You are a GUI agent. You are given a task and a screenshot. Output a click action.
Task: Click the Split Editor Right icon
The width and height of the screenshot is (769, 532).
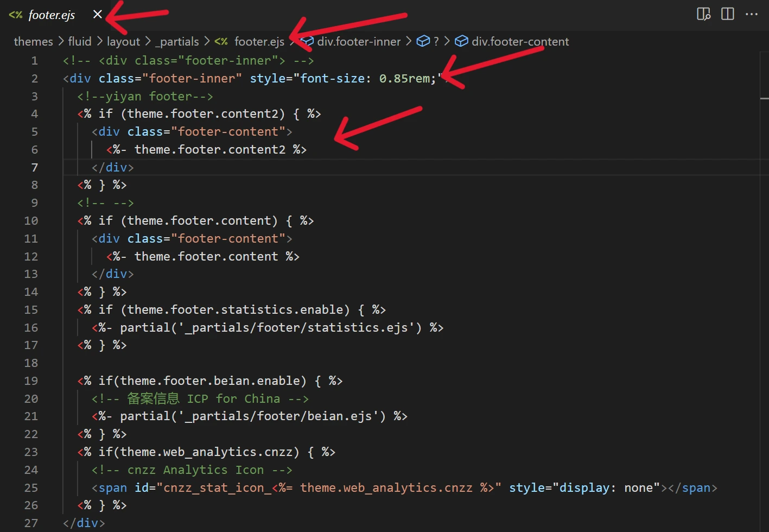pos(727,14)
